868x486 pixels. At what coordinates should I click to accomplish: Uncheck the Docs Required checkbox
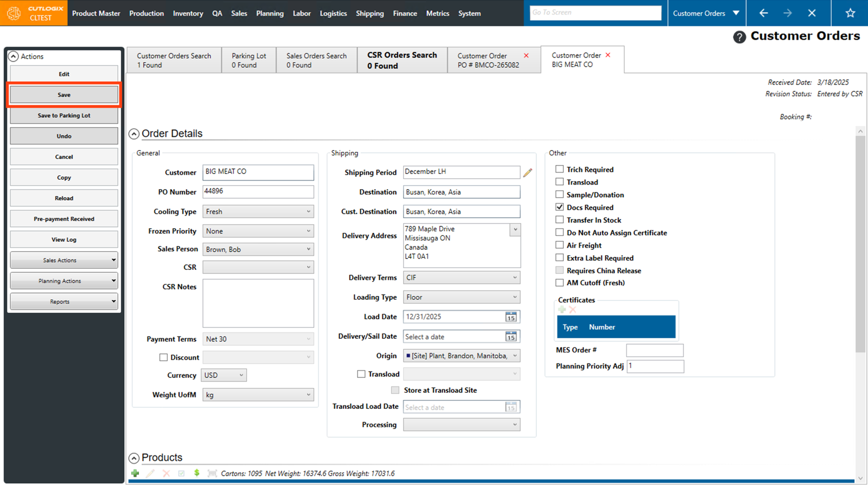tap(560, 207)
